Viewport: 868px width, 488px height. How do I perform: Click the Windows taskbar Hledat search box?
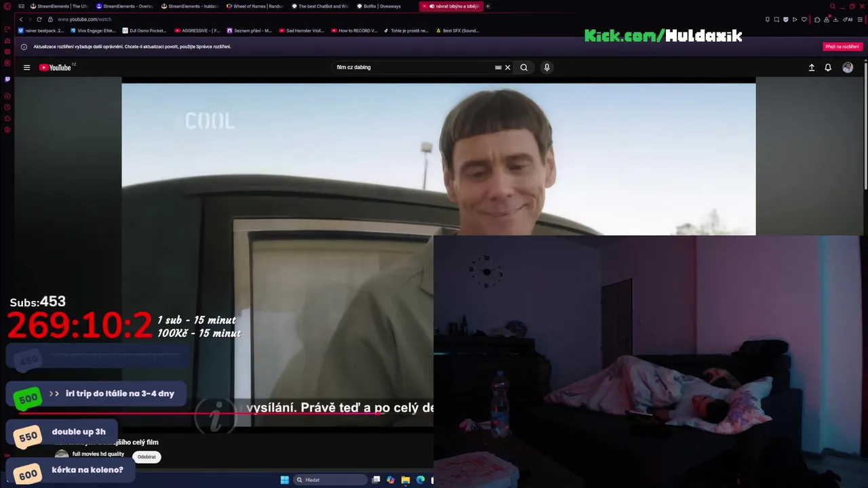click(330, 480)
